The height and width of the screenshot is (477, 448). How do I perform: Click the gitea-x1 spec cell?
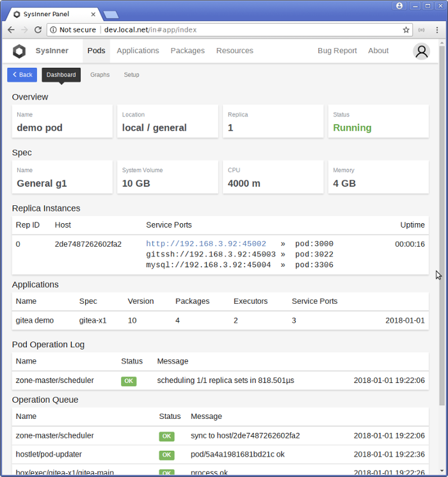click(x=93, y=320)
